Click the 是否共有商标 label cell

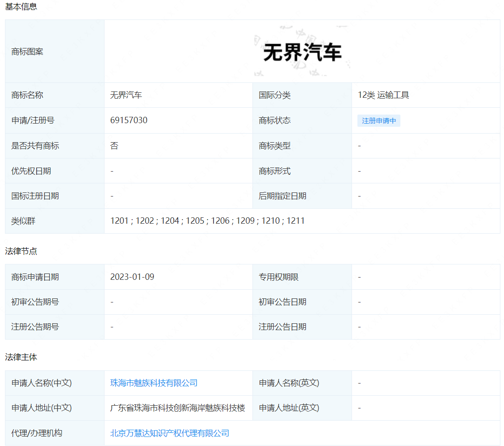click(35, 146)
